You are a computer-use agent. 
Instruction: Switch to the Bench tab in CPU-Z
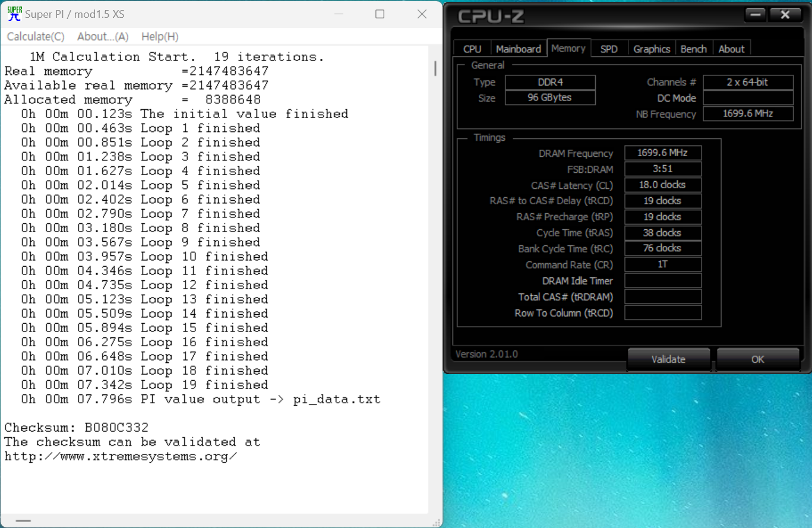694,49
